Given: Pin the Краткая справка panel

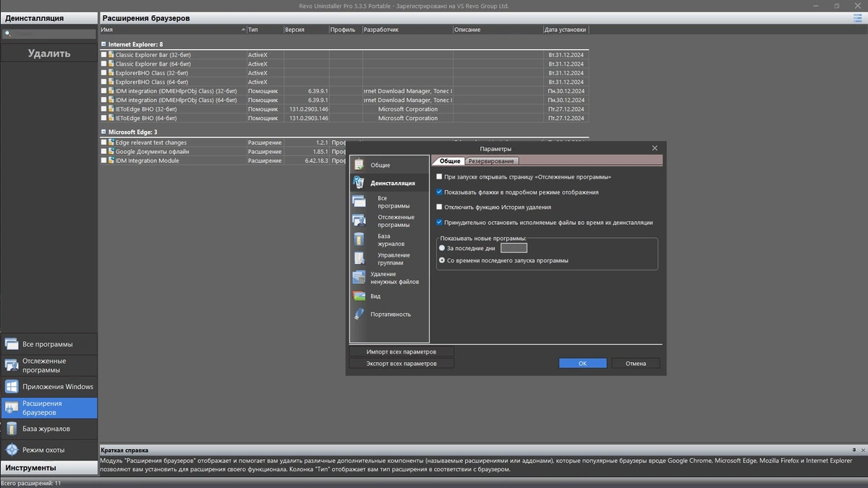Looking at the screenshot, I should click(x=854, y=450).
